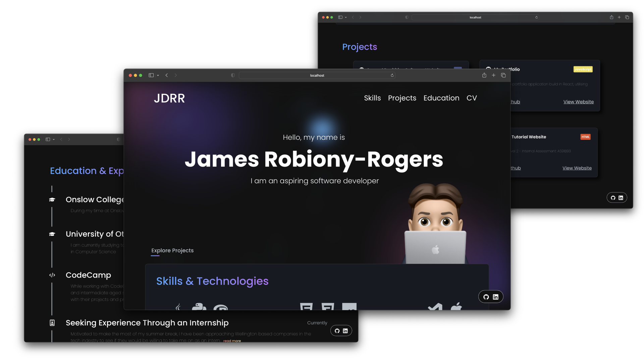Click the code brackets icon next to CodeCamp
644x362 pixels.
click(x=52, y=275)
